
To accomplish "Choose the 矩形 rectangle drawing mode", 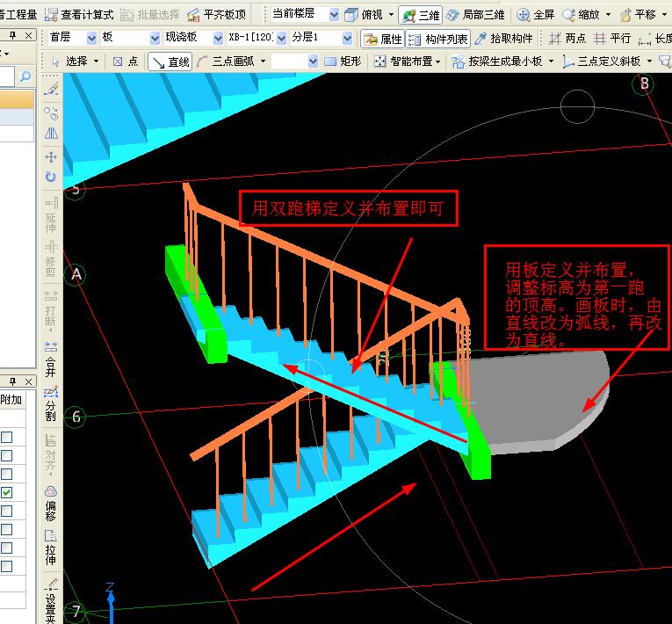I will pyautogui.click(x=343, y=62).
